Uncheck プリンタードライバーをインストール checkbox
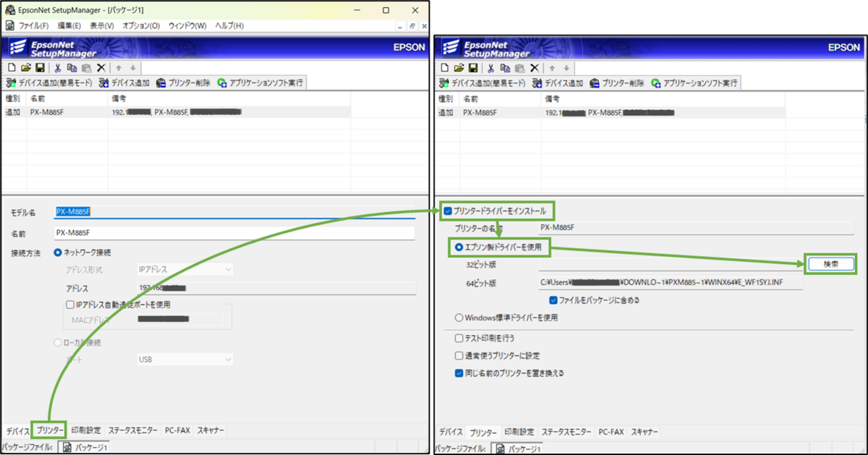 pyautogui.click(x=448, y=211)
